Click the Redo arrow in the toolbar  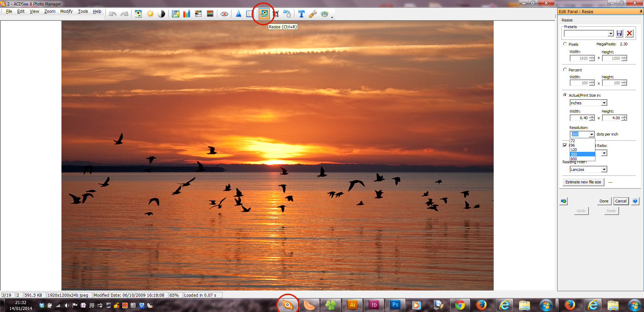[124, 14]
